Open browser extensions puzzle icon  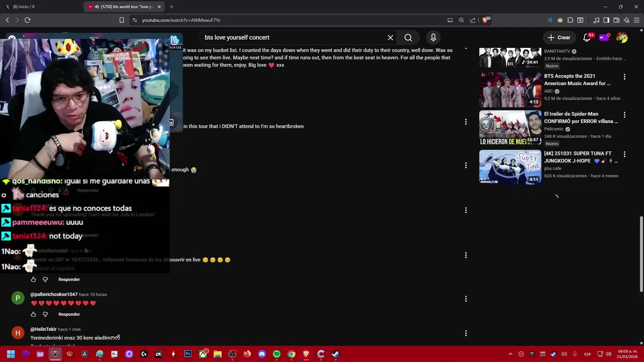click(x=570, y=20)
